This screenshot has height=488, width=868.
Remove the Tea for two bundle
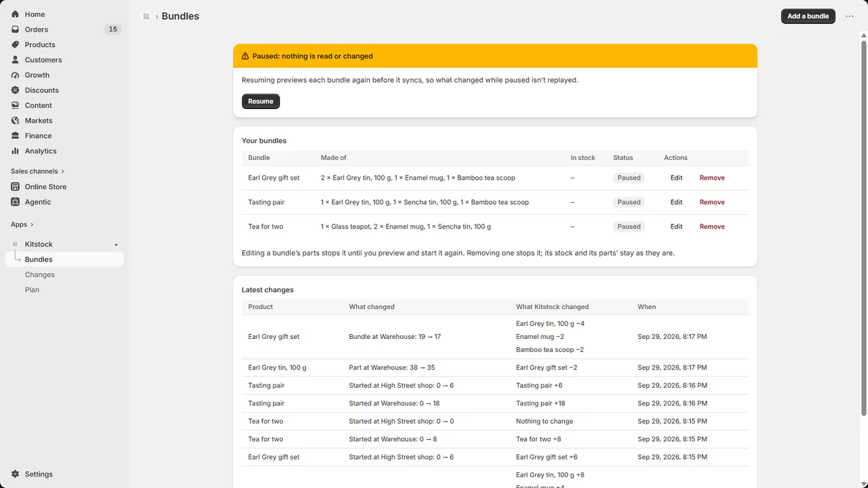(x=712, y=226)
